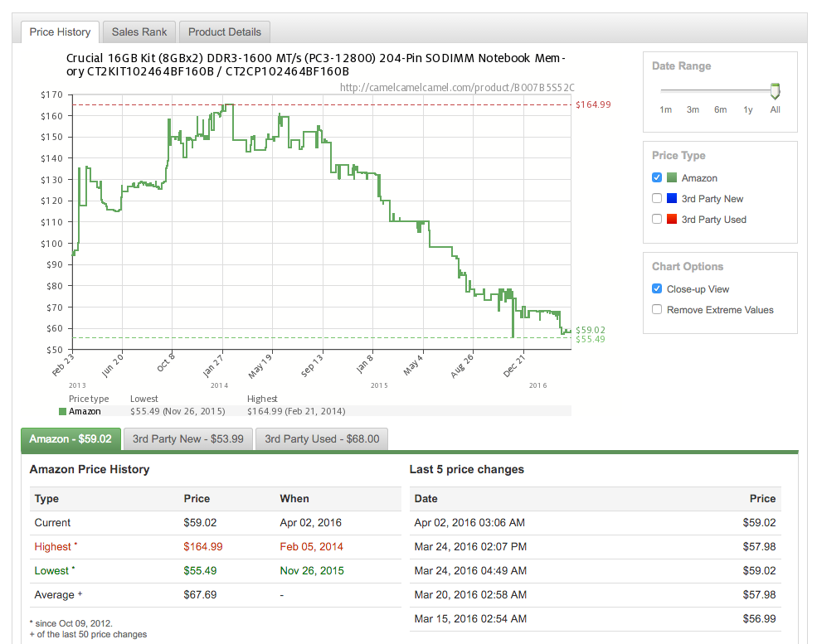This screenshot has height=644, width=817.
Task: Select the All date range label
Action: pyautogui.click(x=776, y=109)
